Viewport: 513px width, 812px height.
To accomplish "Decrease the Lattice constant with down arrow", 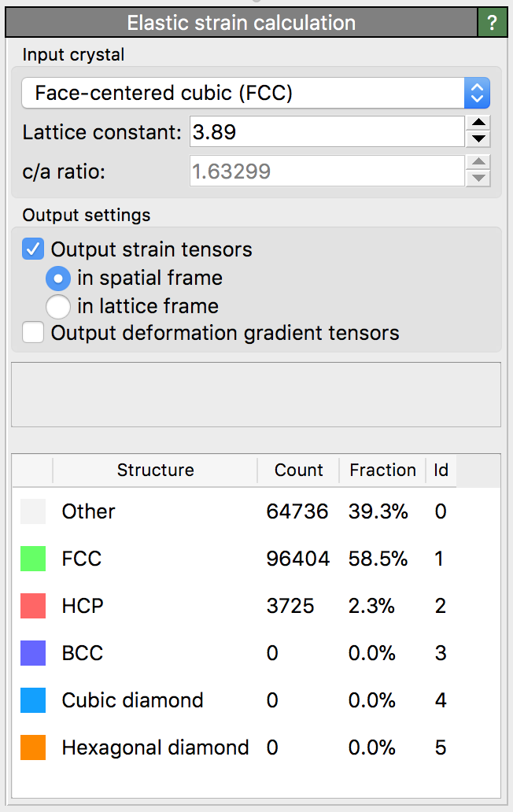I will (x=478, y=140).
